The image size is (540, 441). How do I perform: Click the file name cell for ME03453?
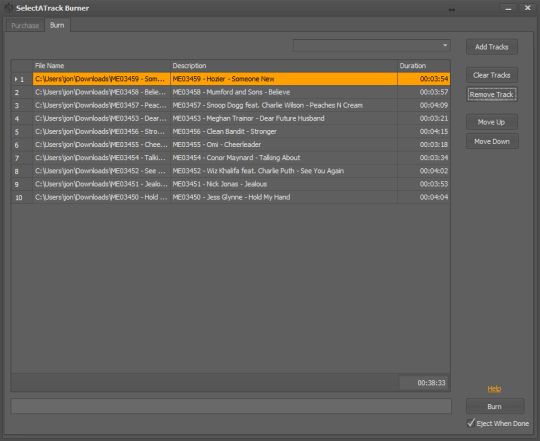(101, 118)
